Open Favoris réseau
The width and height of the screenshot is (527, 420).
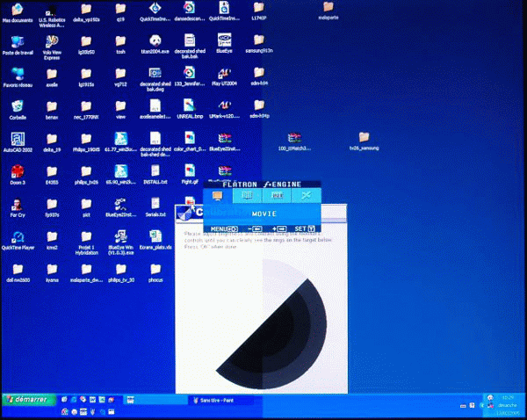[x=18, y=77]
